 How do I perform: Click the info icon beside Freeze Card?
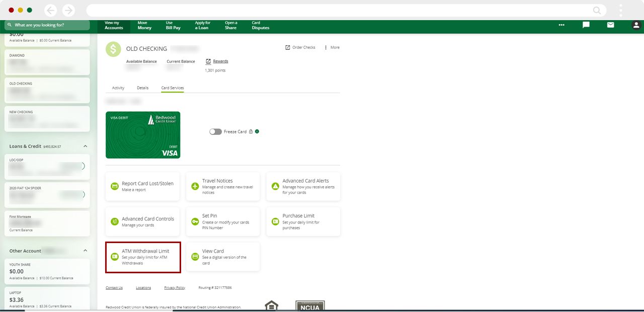pos(257,131)
